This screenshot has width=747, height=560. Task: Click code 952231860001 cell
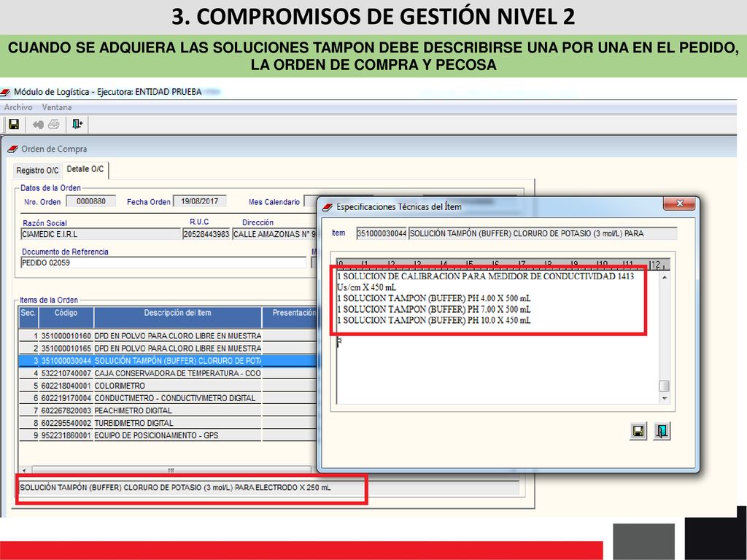coord(66,435)
